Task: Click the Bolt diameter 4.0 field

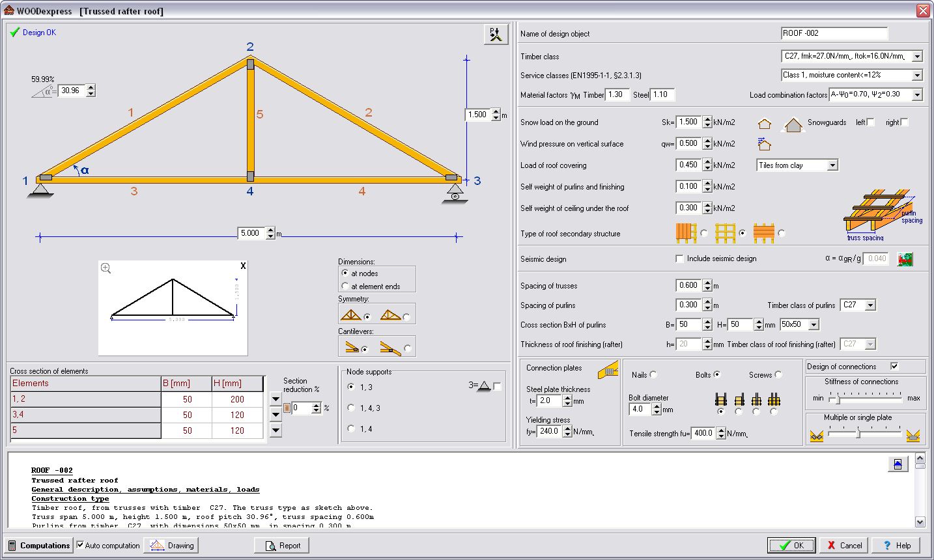Action: 640,410
